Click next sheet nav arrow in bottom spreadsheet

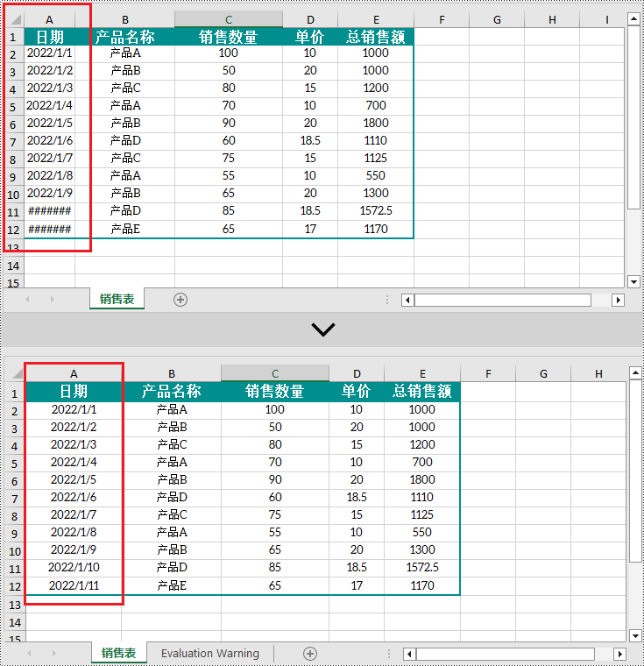click(x=54, y=653)
